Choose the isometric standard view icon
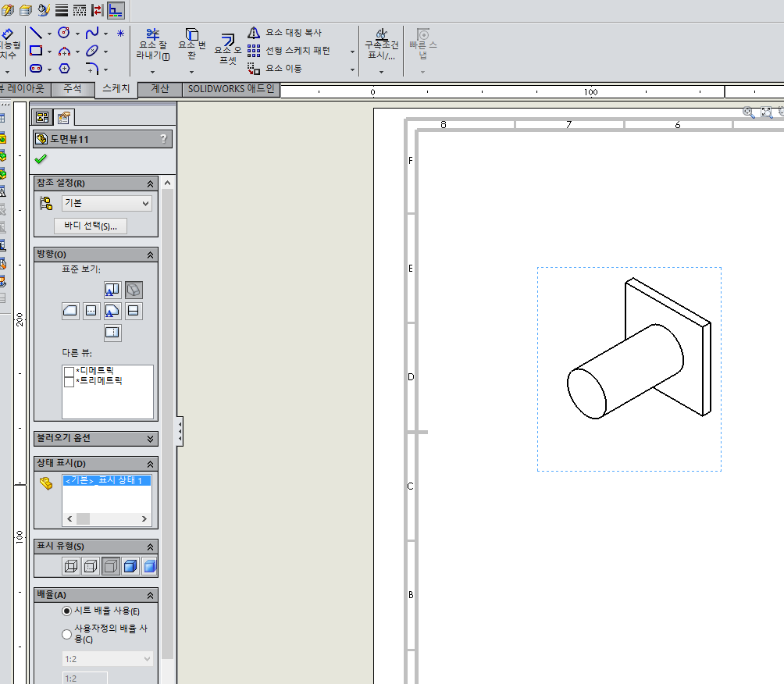Screen dimensions: 784x684 (x=134, y=290)
